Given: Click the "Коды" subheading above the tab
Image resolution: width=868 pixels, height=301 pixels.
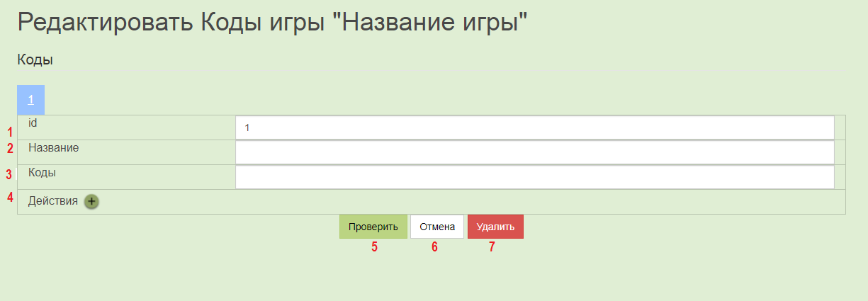Looking at the screenshot, I should (35, 60).
